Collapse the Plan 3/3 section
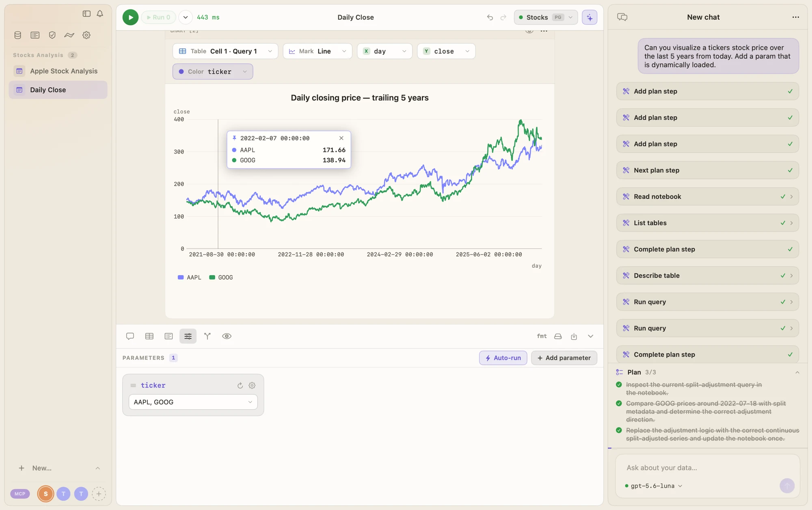 797,372
